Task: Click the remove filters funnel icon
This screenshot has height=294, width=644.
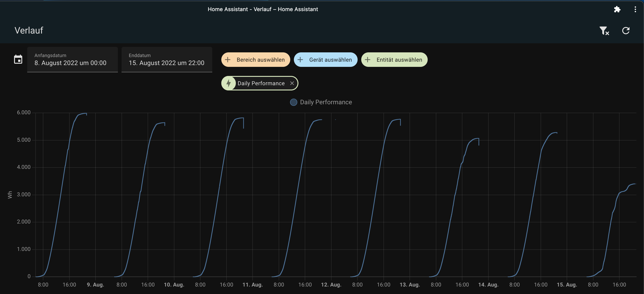Action: tap(604, 31)
